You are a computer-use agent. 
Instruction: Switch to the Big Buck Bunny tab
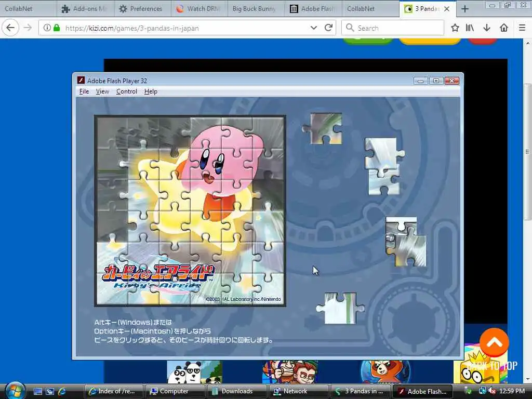tap(256, 8)
